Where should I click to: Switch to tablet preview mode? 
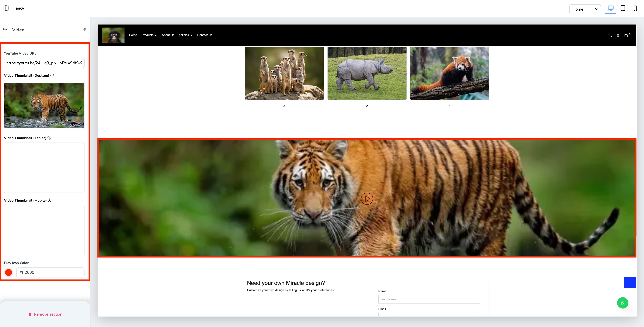[x=623, y=8]
